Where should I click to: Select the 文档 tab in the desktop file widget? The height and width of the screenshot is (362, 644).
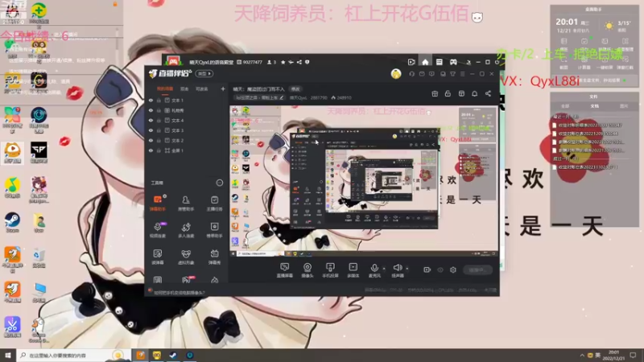pyautogui.click(x=594, y=106)
